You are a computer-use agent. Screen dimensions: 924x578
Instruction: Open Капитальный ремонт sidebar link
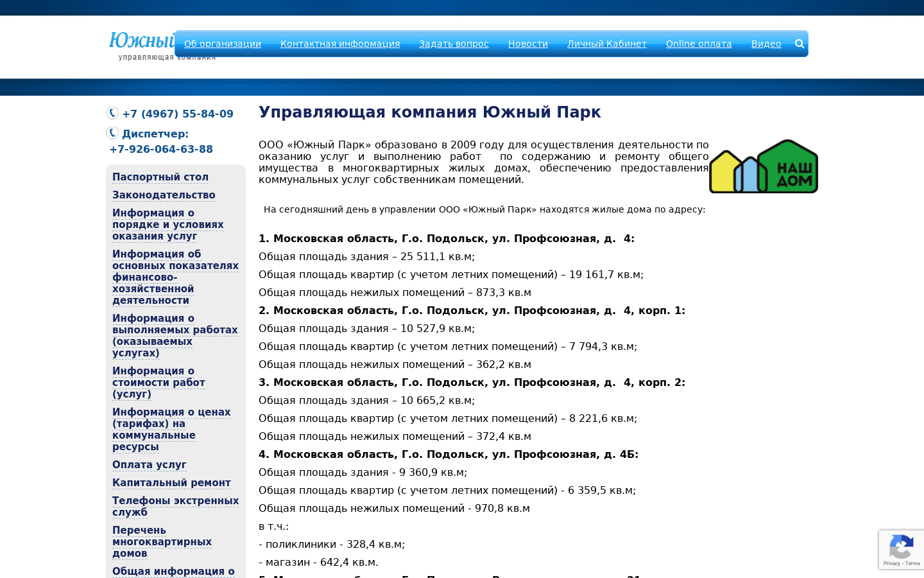pos(171,483)
